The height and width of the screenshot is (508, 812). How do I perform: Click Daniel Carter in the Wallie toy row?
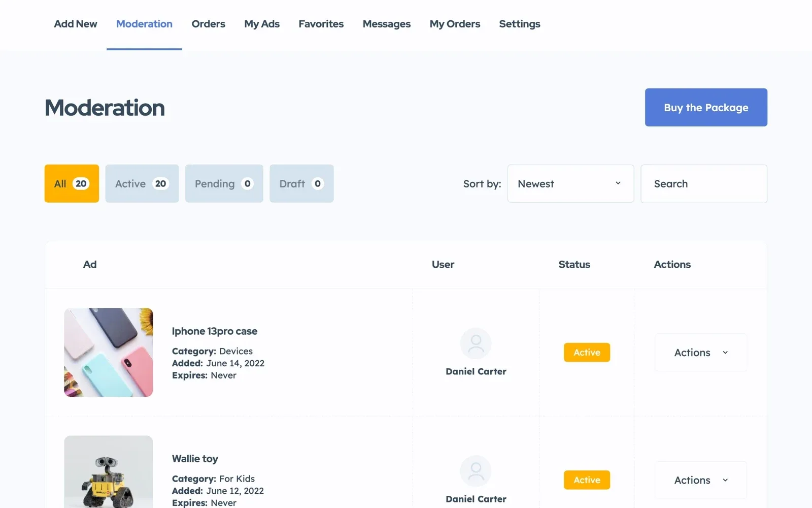(476, 499)
